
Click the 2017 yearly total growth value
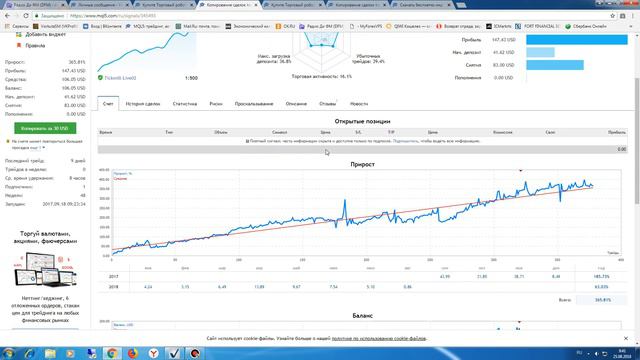click(x=601, y=276)
